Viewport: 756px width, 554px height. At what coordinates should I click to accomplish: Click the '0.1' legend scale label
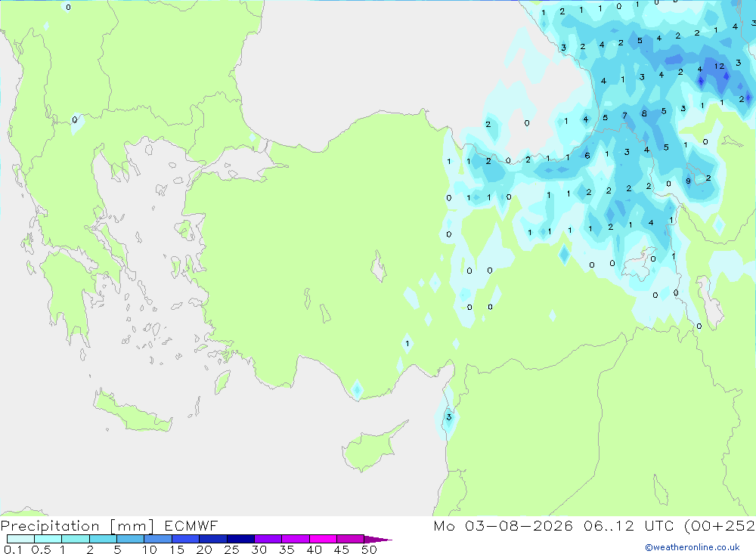coord(13,549)
